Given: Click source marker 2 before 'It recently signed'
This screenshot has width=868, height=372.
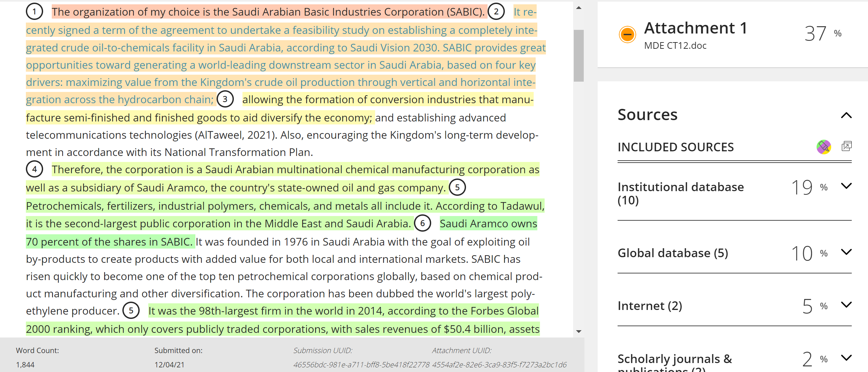Looking at the screenshot, I should click(x=496, y=12).
